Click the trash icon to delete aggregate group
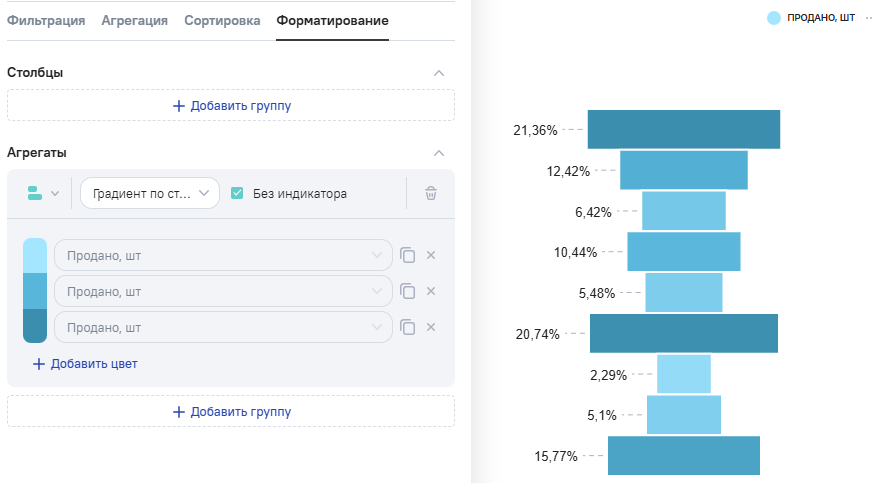The image size is (884, 483). coord(431,194)
